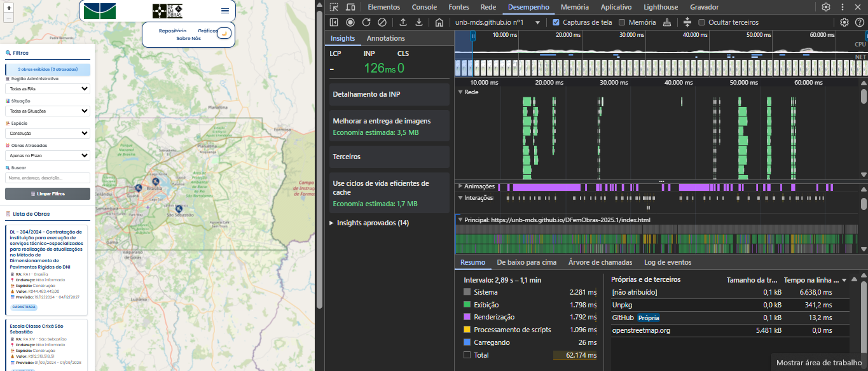The height and width of the screenshot is (371, 868).
Task: Reload page and record performance
Action: pyautogui.click(x=366, y=22)
